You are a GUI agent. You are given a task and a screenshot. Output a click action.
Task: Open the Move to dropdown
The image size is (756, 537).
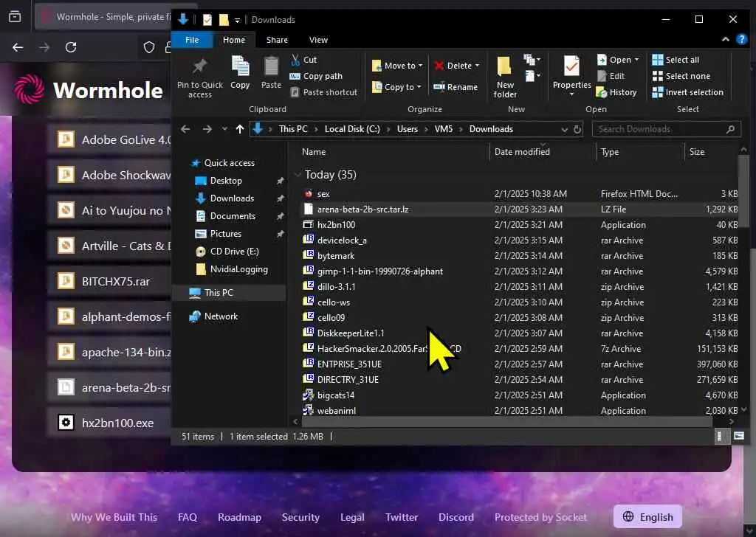[396, 66]
